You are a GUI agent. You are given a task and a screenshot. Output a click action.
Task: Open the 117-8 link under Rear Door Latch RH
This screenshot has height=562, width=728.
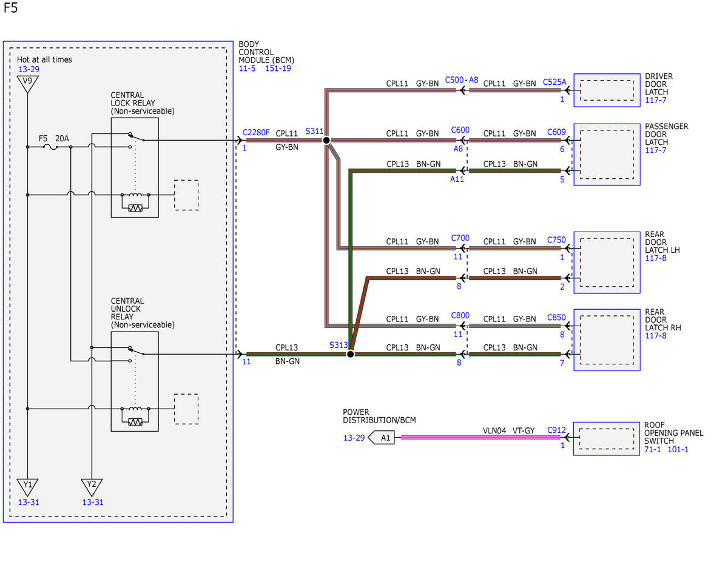point(656,335)
